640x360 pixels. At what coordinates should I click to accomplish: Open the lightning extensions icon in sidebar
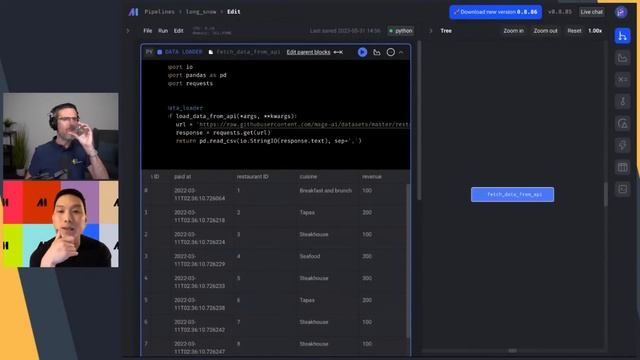pyautogui.click(x=622, y=145)
